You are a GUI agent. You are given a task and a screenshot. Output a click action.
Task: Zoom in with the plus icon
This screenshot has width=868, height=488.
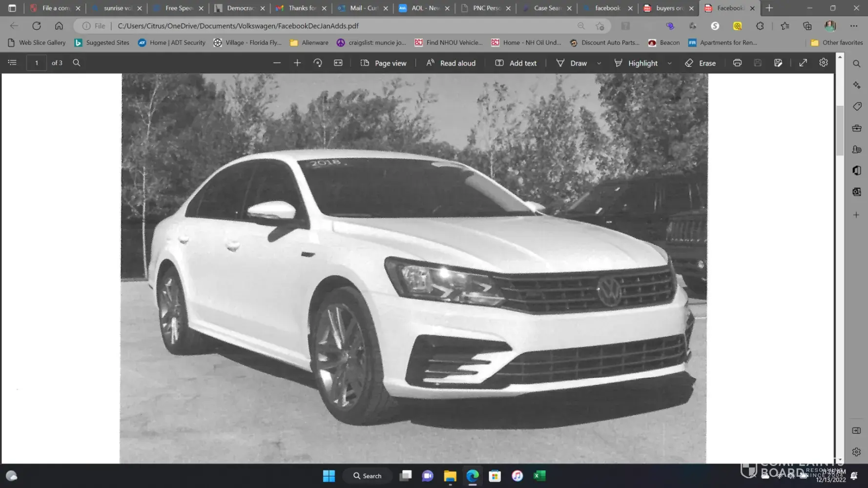pos(297,63)
